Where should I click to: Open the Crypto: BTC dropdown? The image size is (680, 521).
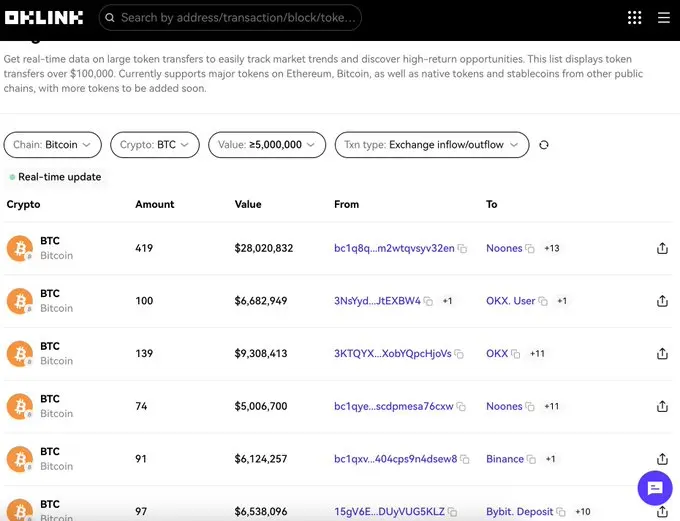click(155, 144)
